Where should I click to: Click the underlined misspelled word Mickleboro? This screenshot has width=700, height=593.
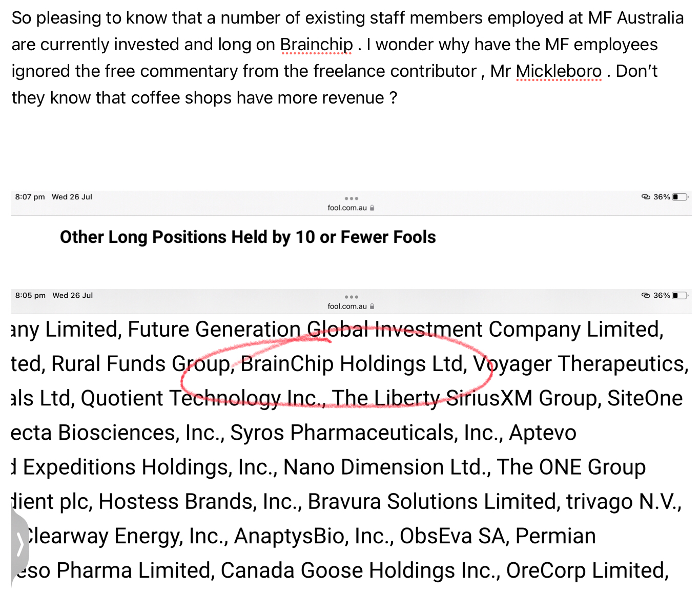point(559,72)
